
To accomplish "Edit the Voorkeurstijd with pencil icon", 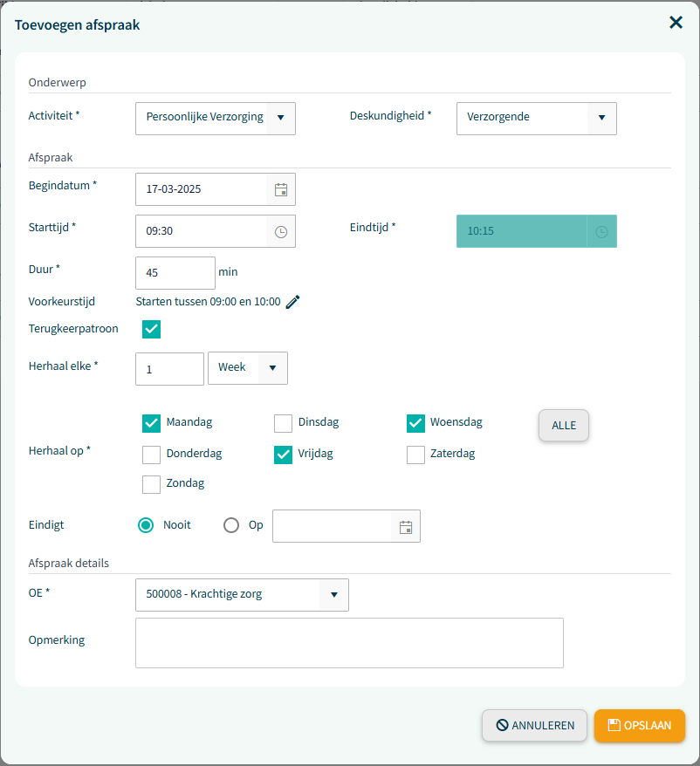I will click(x=293, y=302).
